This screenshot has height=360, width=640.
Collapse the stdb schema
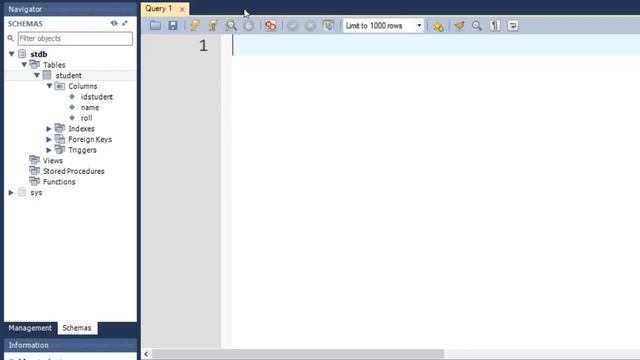coord(11,54)
